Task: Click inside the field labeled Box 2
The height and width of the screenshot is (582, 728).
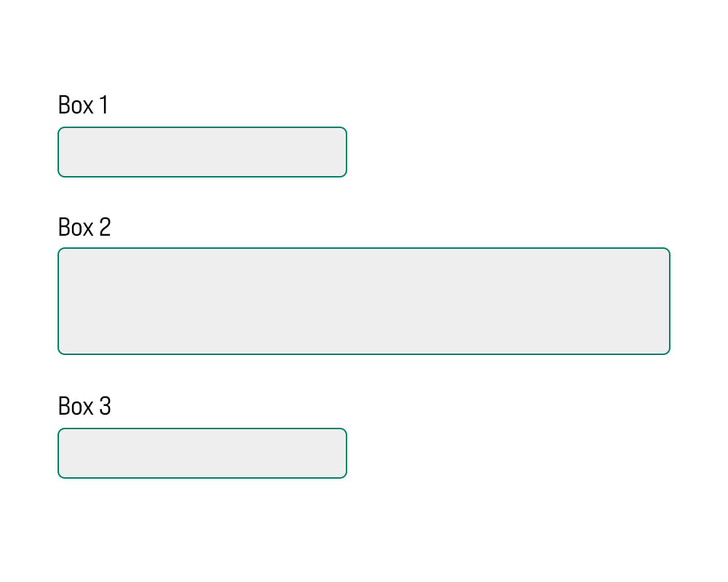Action: pyautogui.click(x=364, y=301)
